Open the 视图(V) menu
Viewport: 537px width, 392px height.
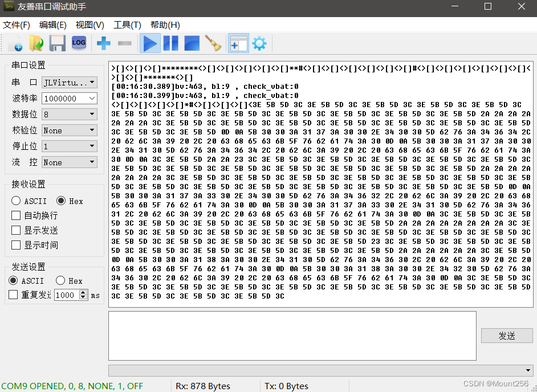coord(89,25)
